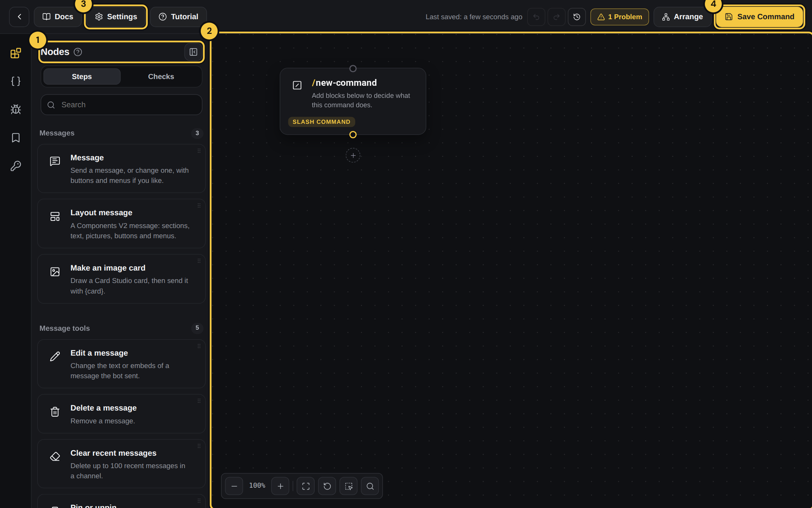This screenshot has width=812, height=508.
Task: Click the selection mode icon
Action: coord(348,486)
